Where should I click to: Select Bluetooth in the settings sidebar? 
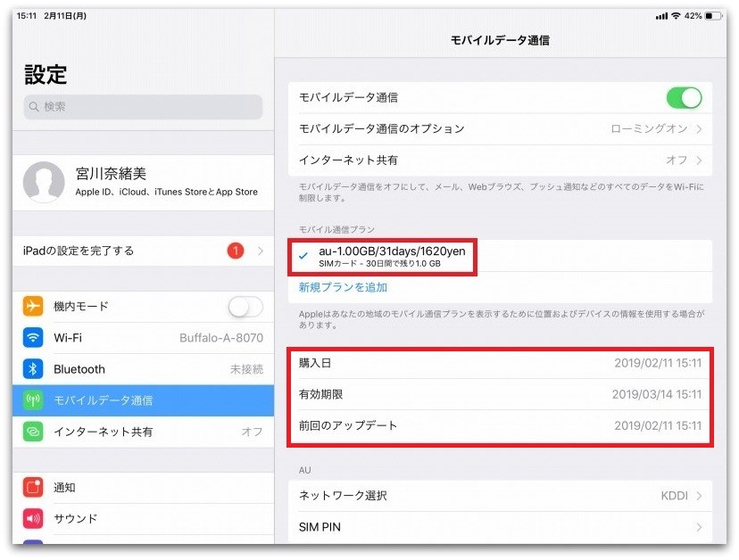coord(144,369)
